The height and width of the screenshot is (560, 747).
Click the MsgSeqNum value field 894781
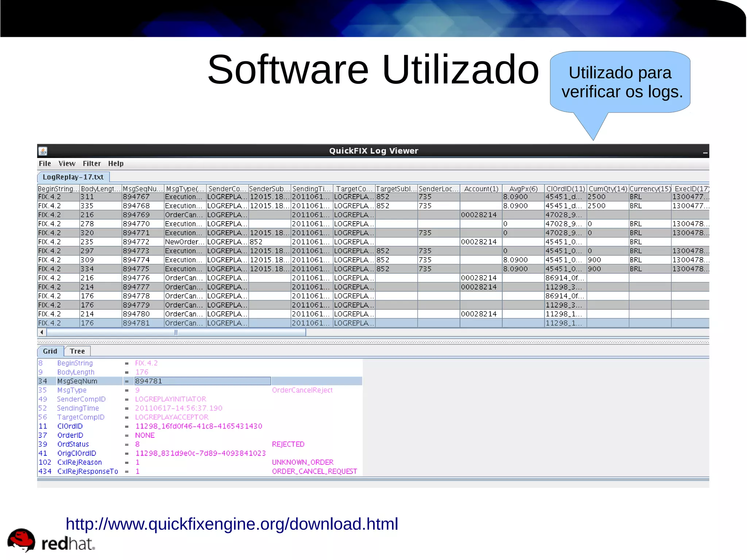[x=202, y=381]
